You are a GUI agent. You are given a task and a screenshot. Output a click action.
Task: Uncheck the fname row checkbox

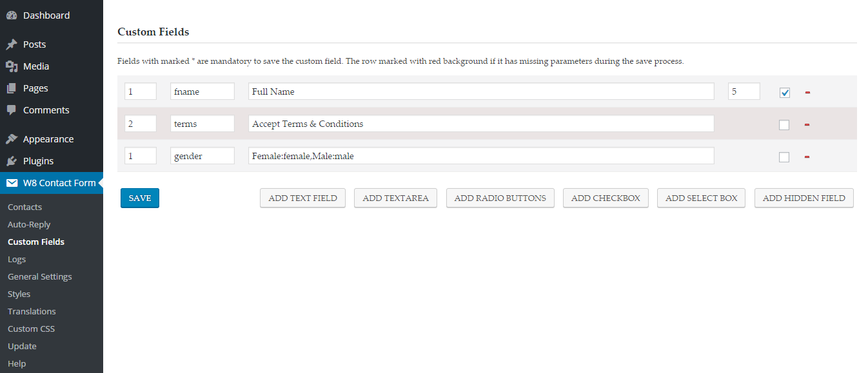point(784,93)
